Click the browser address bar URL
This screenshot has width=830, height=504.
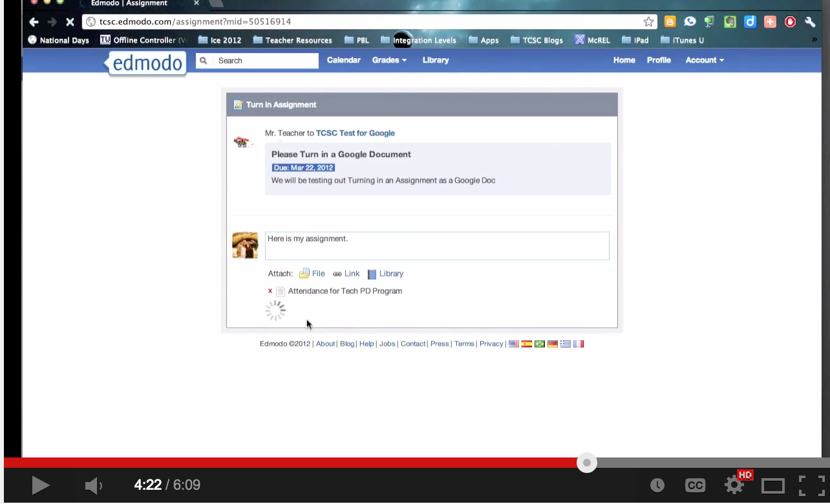point(195,21)
